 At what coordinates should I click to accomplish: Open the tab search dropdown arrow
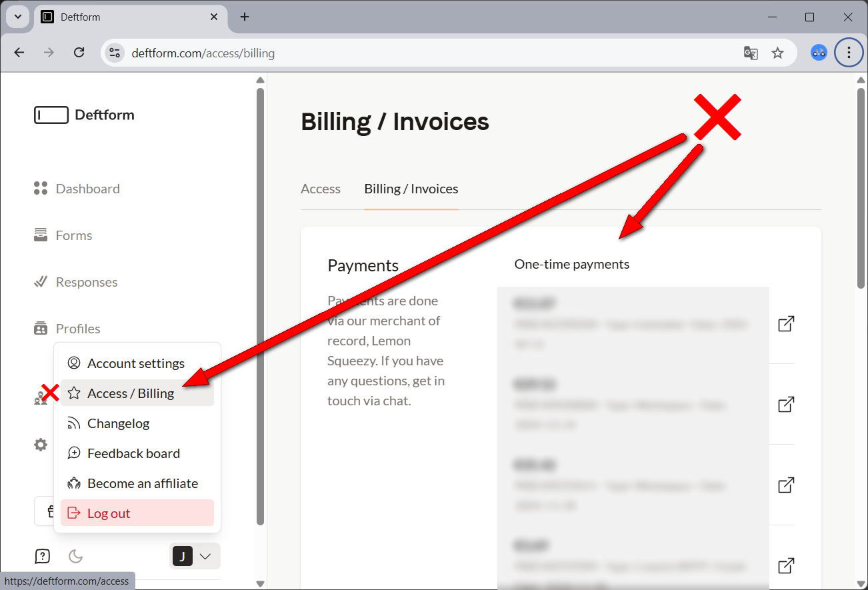pos(18,17)
